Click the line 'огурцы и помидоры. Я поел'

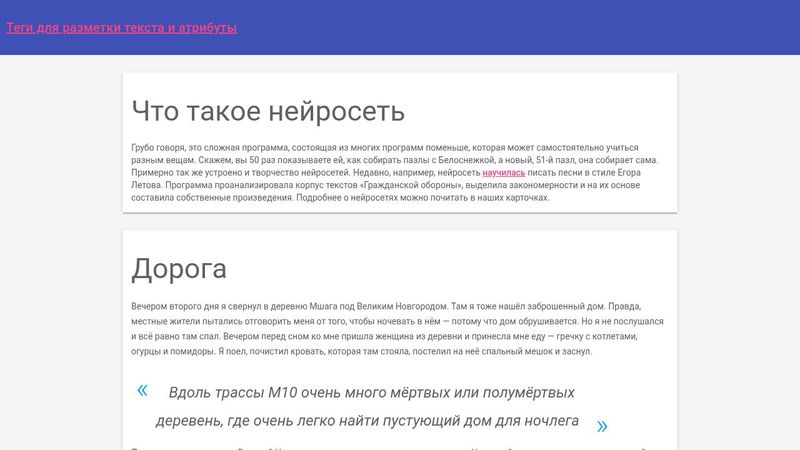(362, 351)
